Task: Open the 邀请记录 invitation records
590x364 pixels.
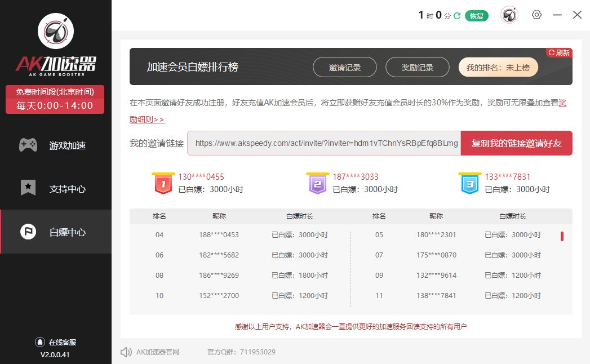Action: point(345,68)
